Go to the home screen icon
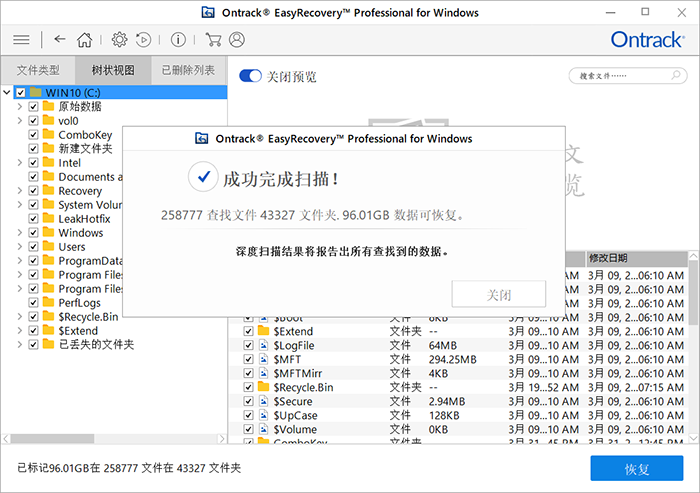Image resolution: width=700 pixels, height=493 pixels. pos(85,40)
